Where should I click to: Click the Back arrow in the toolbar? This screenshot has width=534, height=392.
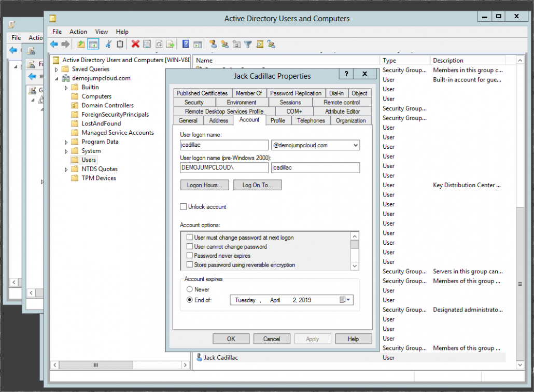(x=53, y=45)
